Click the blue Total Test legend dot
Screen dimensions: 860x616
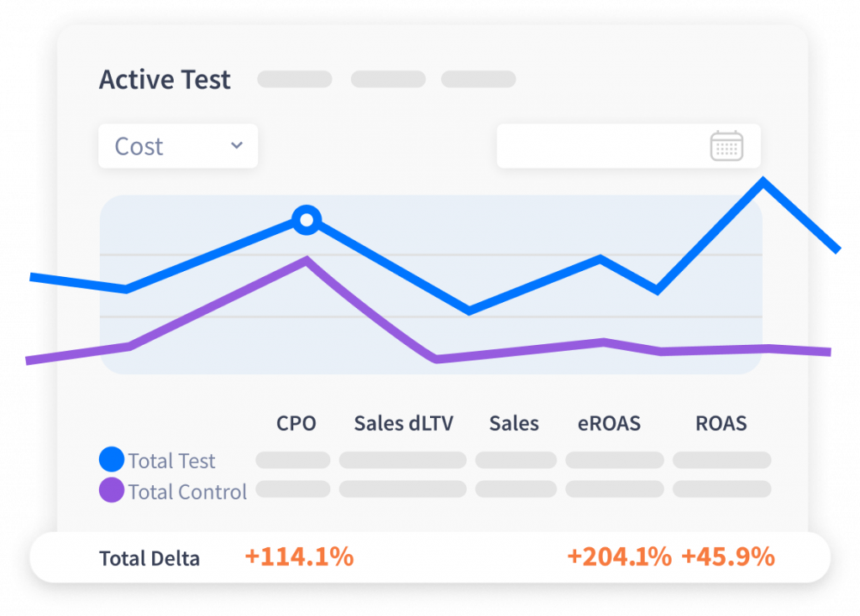[x=112, y=460]
